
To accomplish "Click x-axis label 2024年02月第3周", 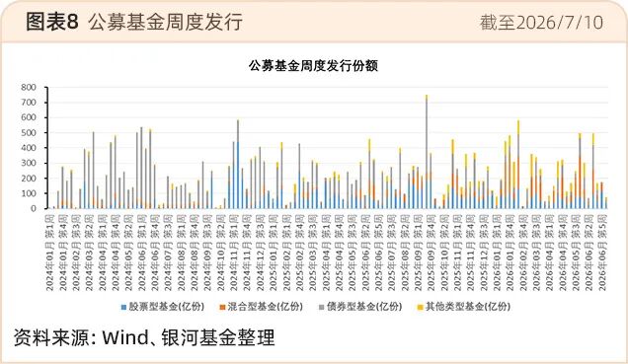I will 76,253.
